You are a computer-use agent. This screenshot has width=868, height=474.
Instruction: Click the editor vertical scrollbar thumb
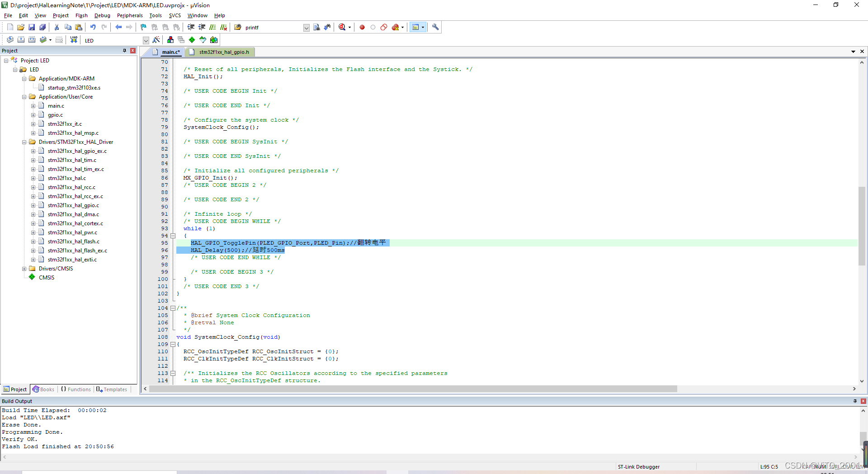click(862, 226)
